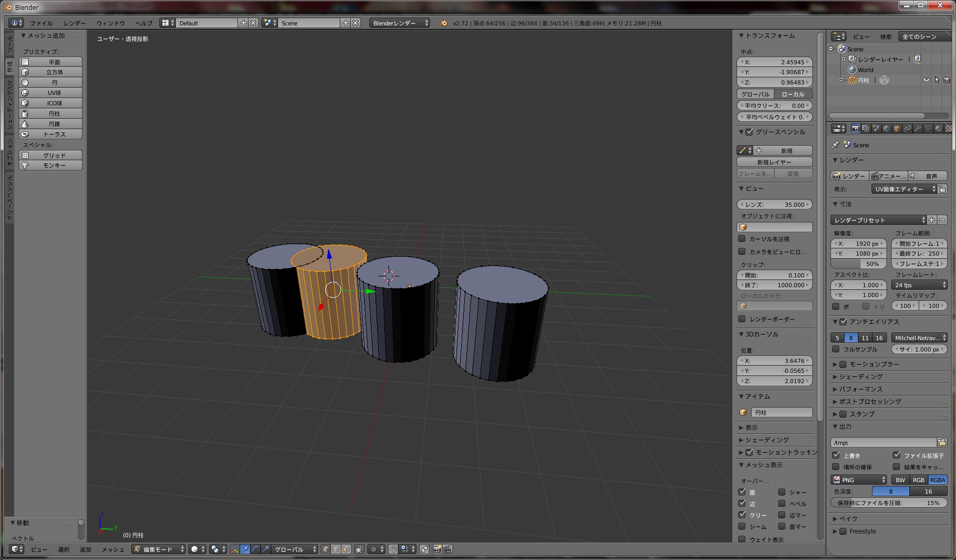Open the Modifiers wrench tab in Properties
The image size is (956, 560).
tap(918, 129)
